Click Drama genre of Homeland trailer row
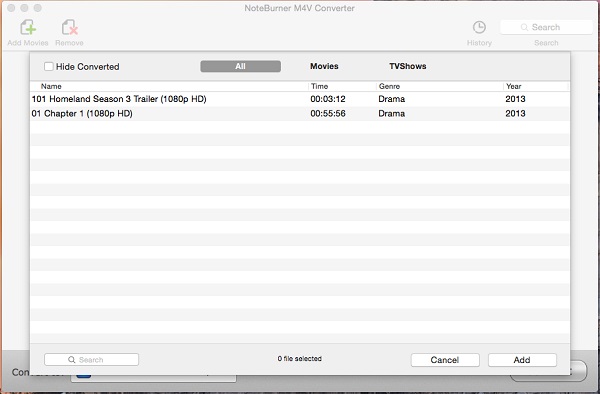 [x=391, y=99]
